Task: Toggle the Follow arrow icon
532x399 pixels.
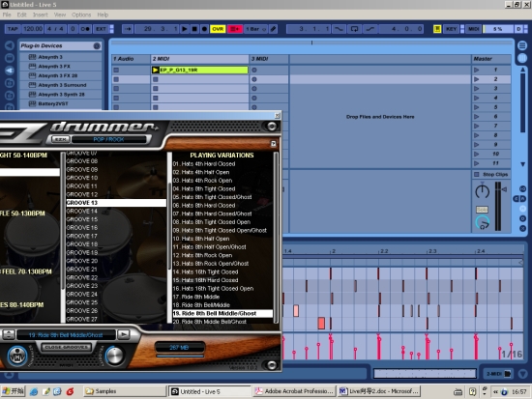Action: [x=128, y=29]
